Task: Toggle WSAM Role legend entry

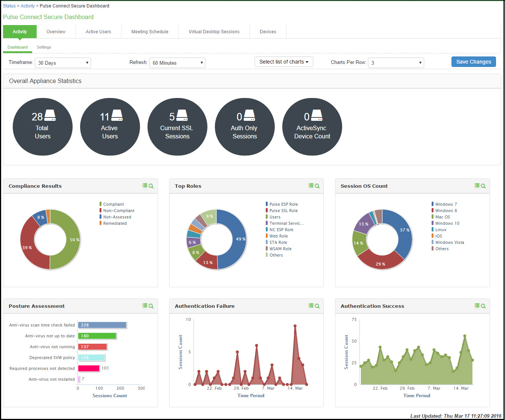Action: click(x=279, y=249)
